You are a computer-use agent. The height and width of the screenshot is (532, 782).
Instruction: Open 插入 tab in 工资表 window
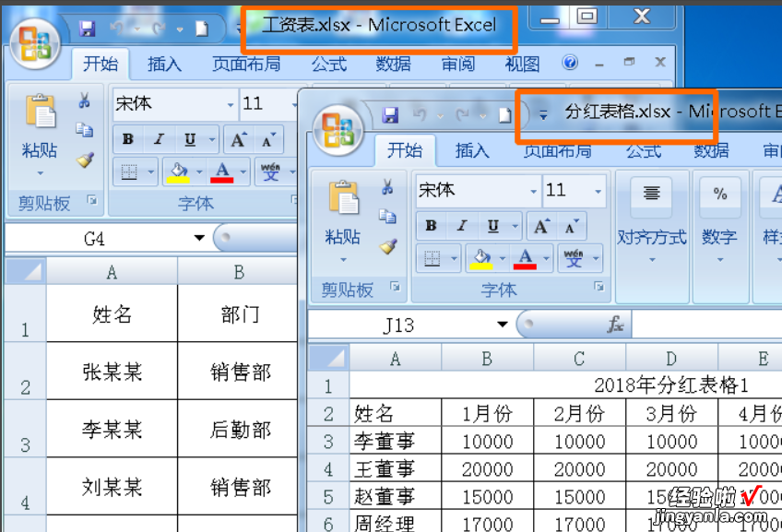tap(164, 65)
